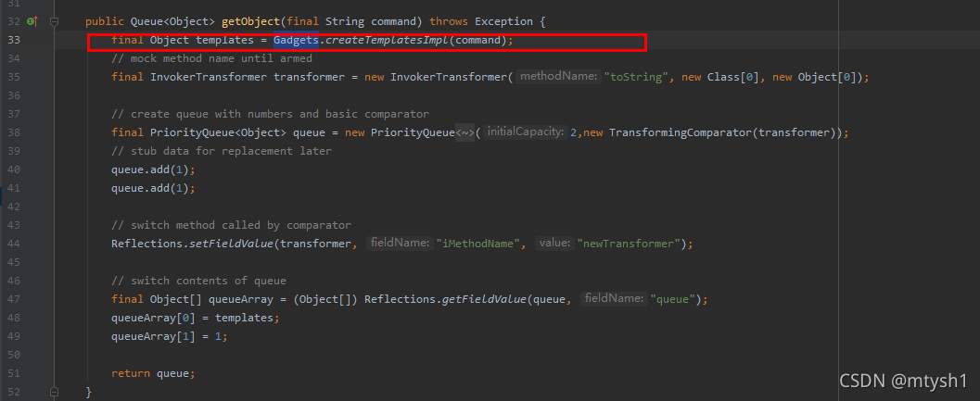The width and height of the screenshot is (980, 401).
Task: Click the "new Class[0]" argument on line 35
Action: pos(722,78)
